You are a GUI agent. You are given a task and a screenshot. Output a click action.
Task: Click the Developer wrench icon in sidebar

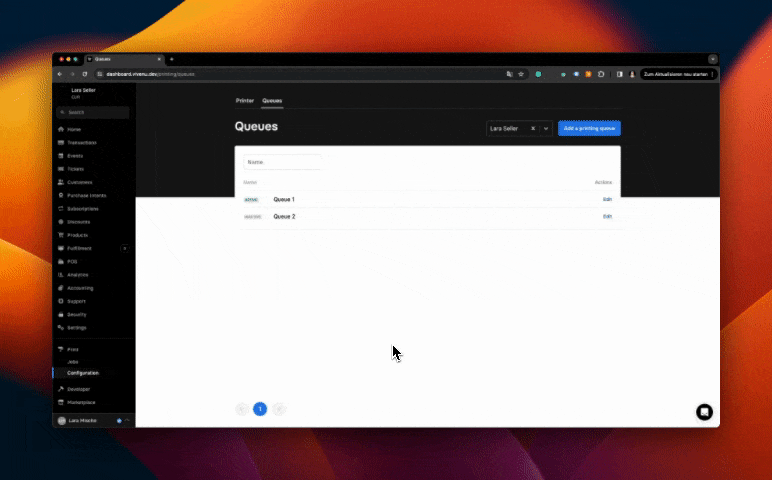(x=61, y=389)
